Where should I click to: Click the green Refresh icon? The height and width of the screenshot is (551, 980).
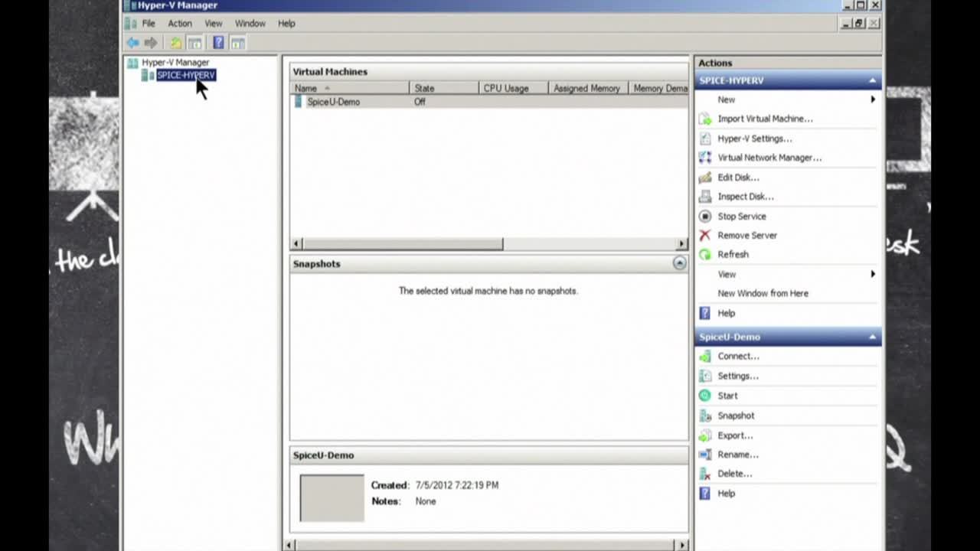[x=705, y=255]
